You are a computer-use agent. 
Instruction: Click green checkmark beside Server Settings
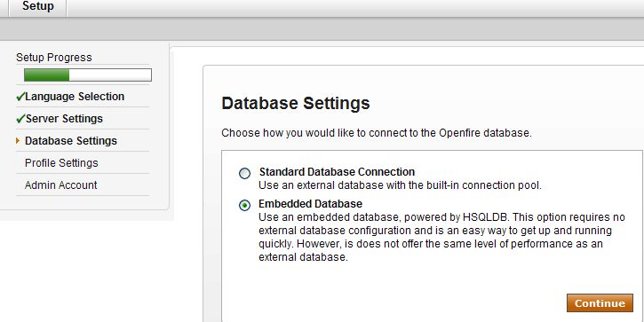click(x=20, y=119)
